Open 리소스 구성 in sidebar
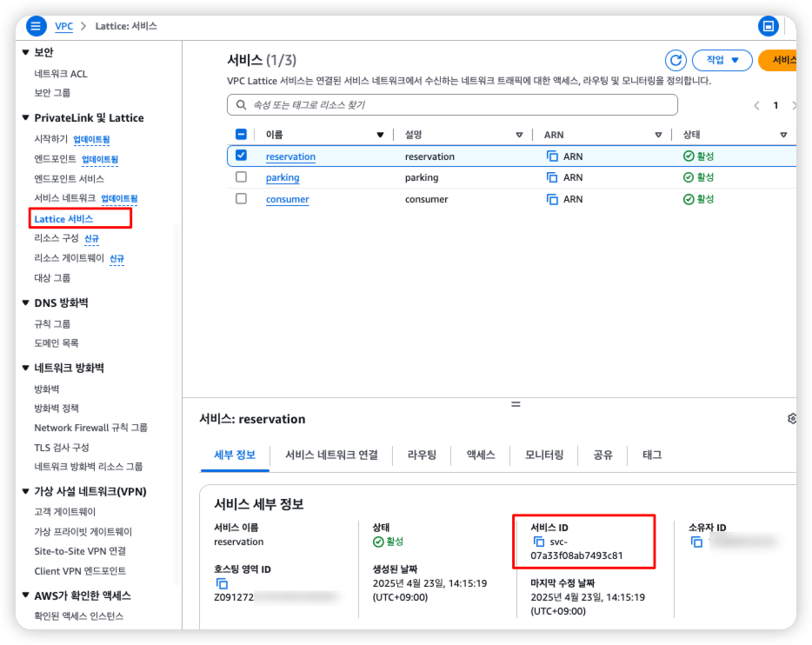 pos(56,238)
